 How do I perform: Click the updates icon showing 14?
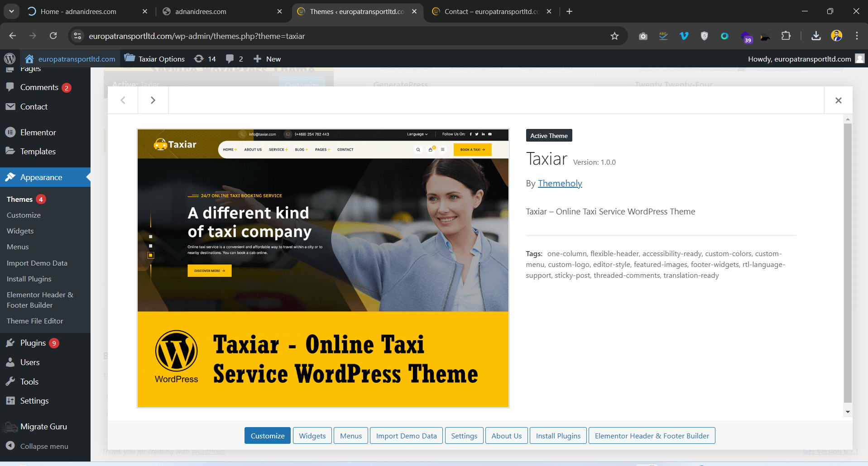click(x=205, y=59)
